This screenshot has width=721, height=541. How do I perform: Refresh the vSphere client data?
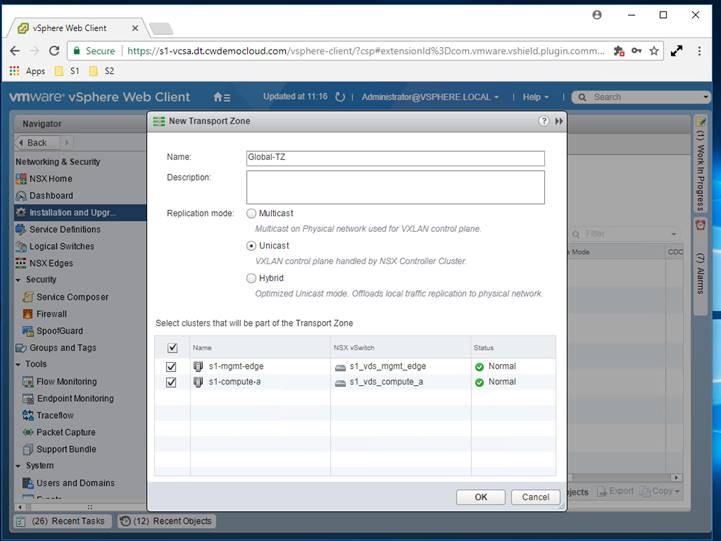[x=340, y=97]
